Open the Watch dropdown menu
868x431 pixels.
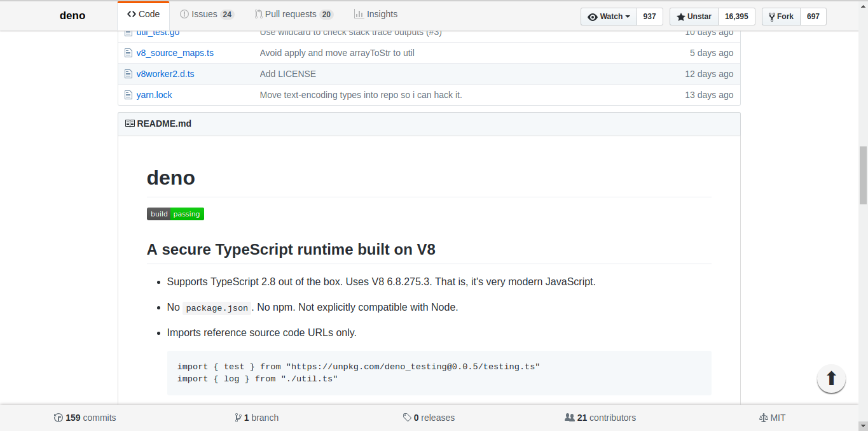tap(609, 17)
